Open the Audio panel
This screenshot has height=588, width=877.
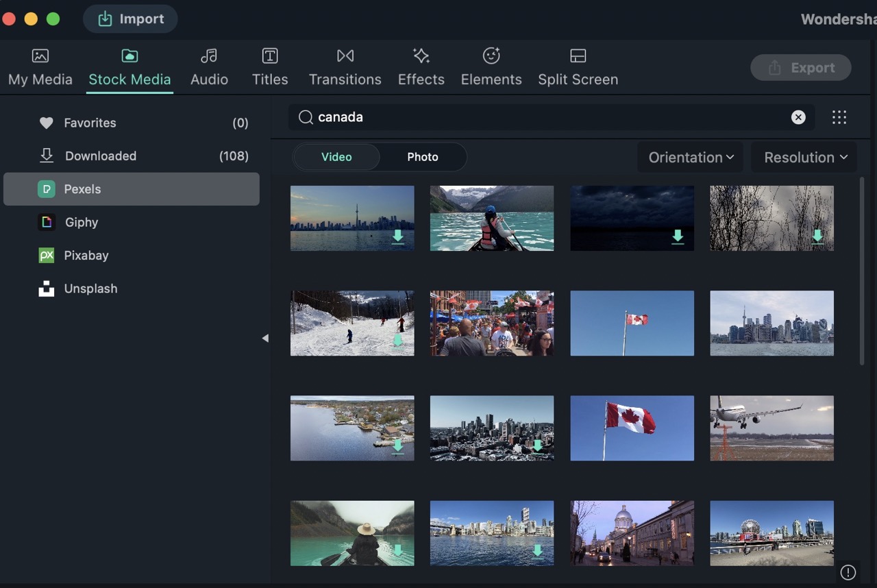tap(209, 66)
